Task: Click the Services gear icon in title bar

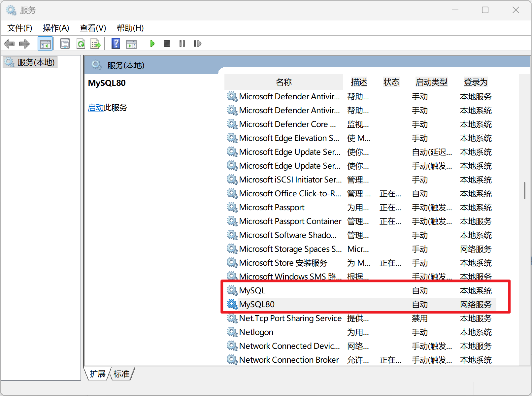Action: coord(11,10)
